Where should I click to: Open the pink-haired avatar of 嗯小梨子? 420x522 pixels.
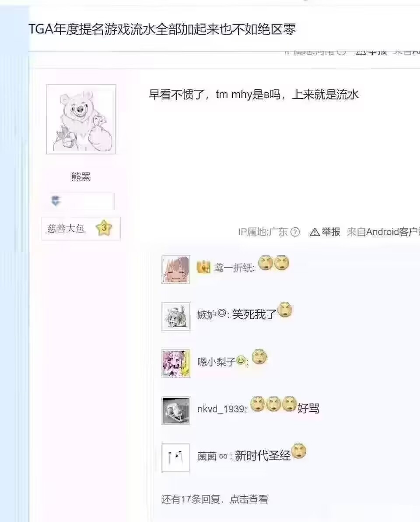click(175, 363)
